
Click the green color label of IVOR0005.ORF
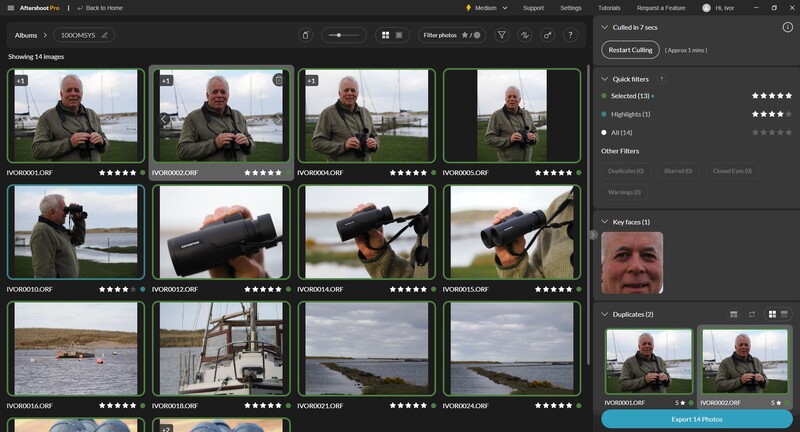579,173
